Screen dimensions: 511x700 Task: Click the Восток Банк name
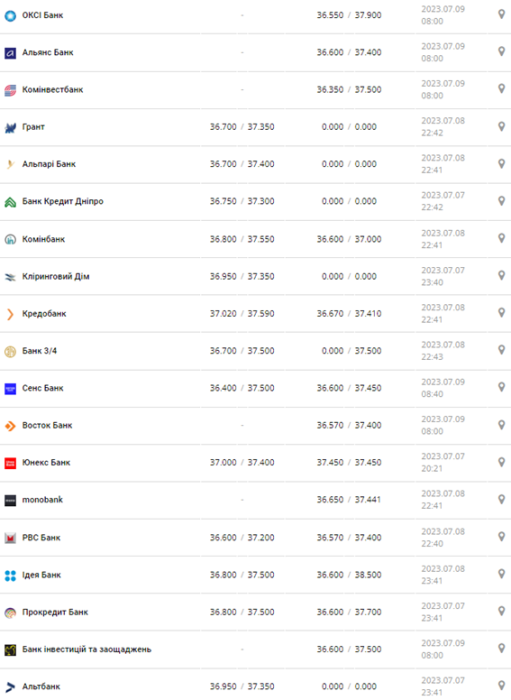[x=47, y=425]
